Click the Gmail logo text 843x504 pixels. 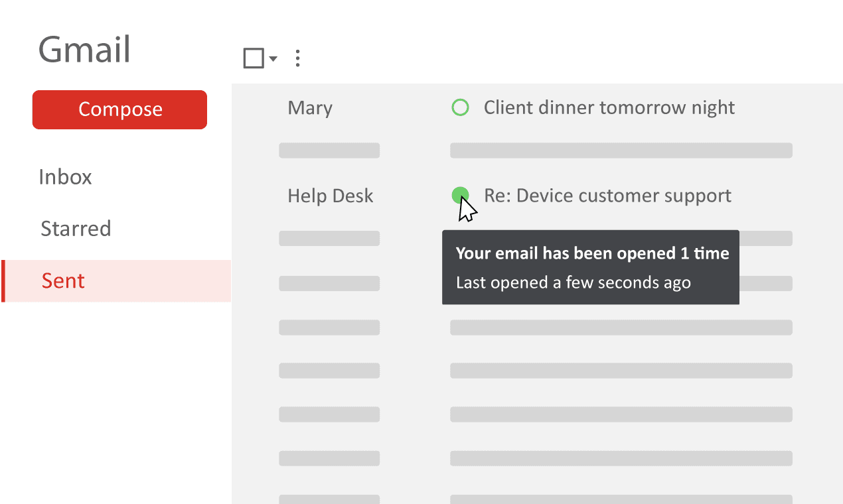click(x=84, y=50)
